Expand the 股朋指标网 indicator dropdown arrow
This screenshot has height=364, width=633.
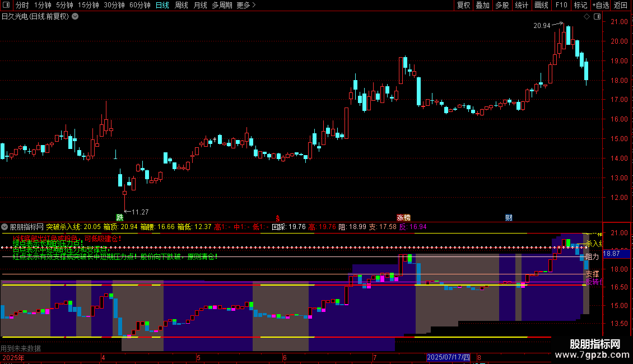click(x=4, y=227)
